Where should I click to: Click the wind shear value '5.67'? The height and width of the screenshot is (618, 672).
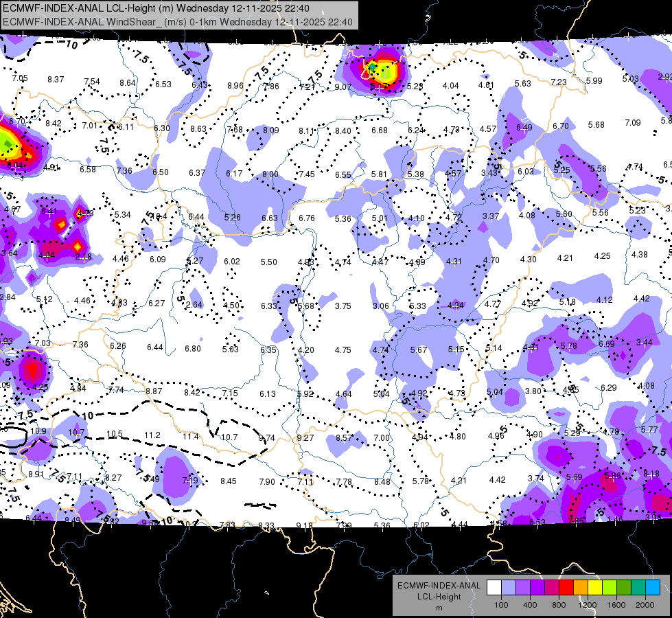tap(419, 350)
